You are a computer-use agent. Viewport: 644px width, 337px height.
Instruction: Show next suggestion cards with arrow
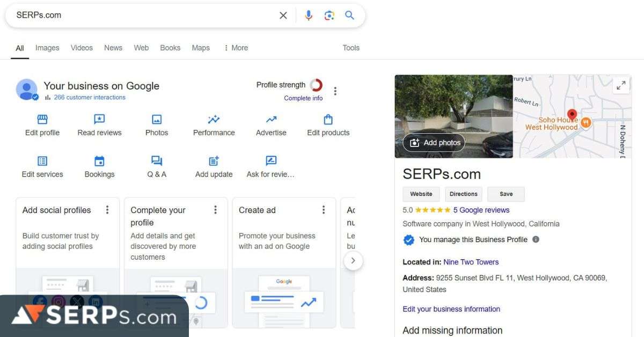[353, 261]
